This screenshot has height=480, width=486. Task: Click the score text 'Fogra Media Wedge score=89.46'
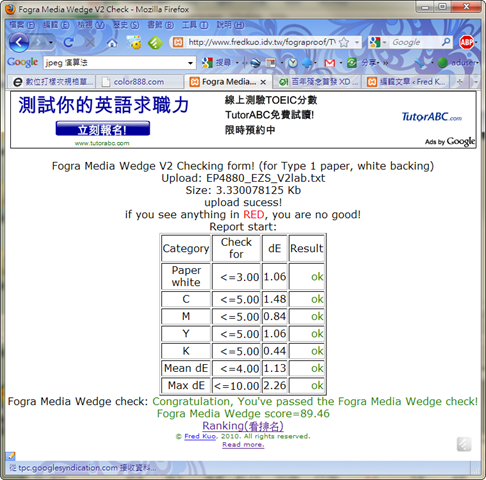243,414
